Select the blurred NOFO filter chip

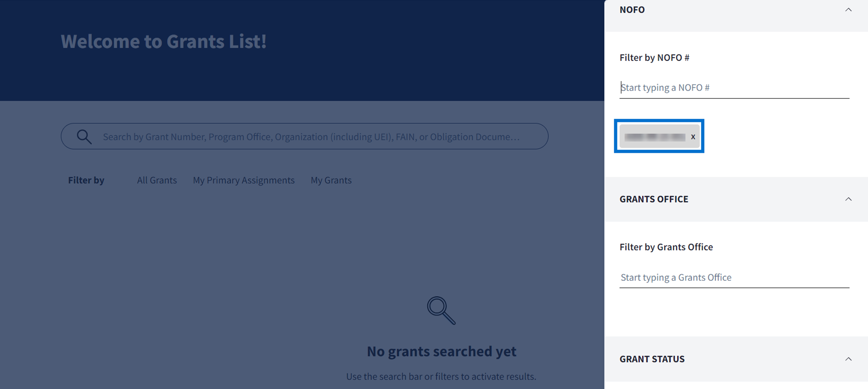tap(654, 137)
